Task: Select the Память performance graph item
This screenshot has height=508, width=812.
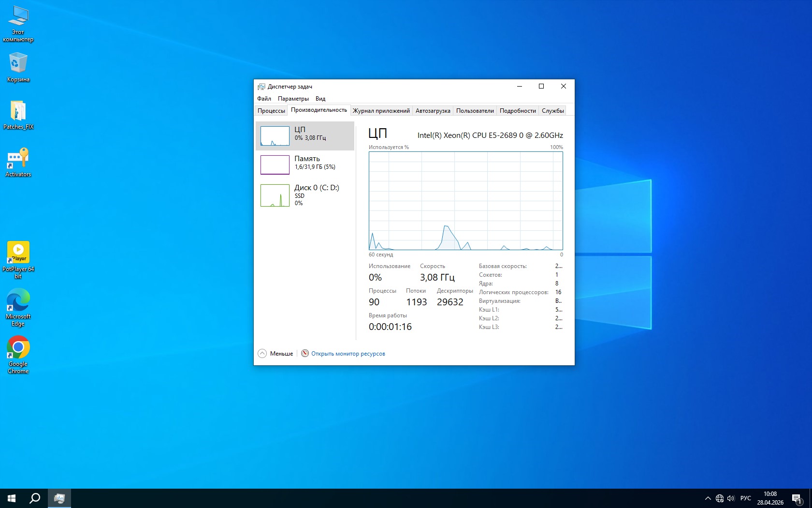Action: [x=305, y=164]
